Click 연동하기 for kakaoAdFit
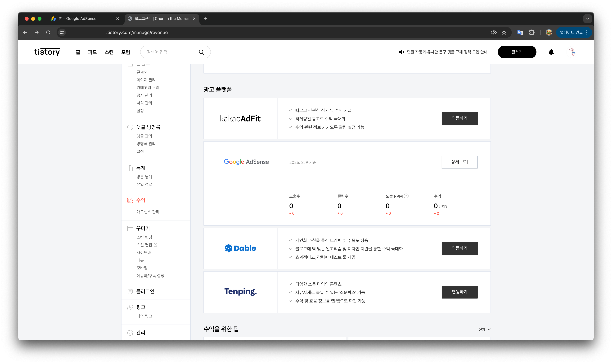 click(x=459, y=118)
